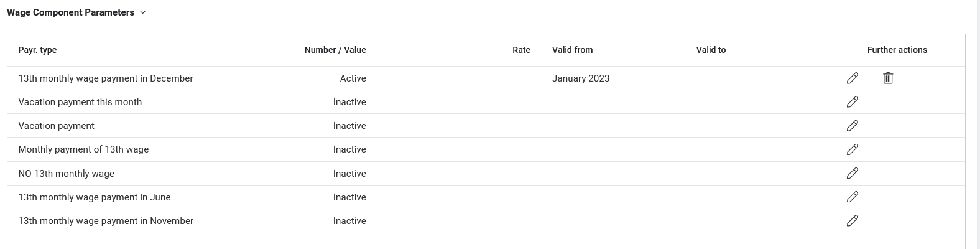Click the Number / Value column header

point(335,50)
